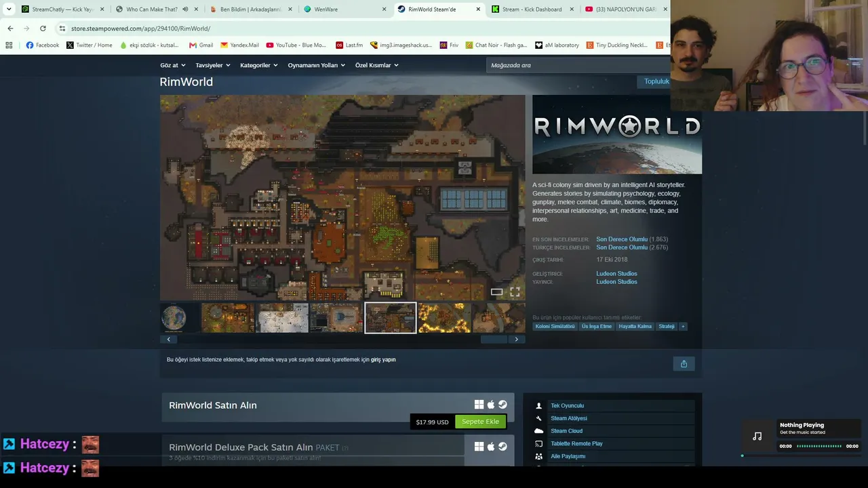Click the Hayatta Kalma tag
Viewport: 868px width, 488px height.
tap(635, 327)
